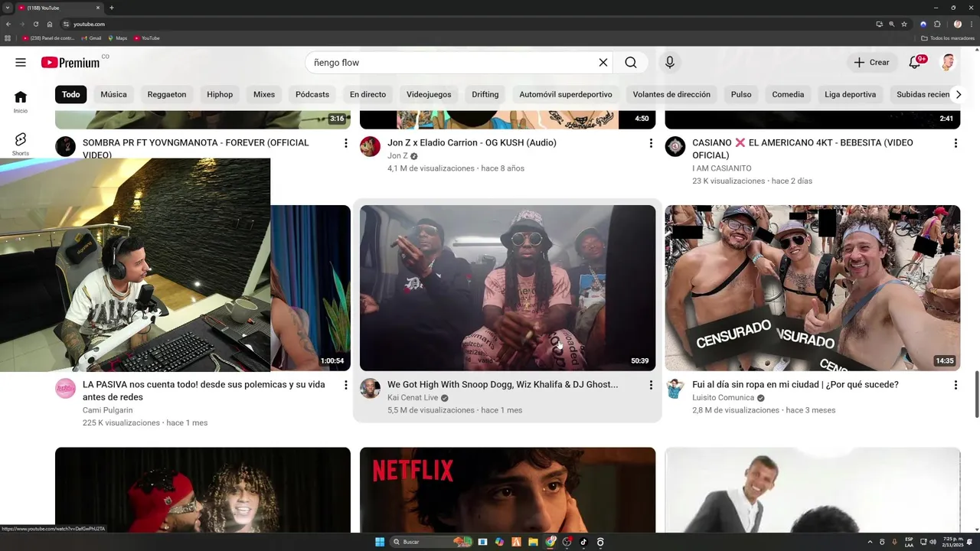
Task: Open video title We Got High With Snoop Dogg
Action: tap(502, 385)
